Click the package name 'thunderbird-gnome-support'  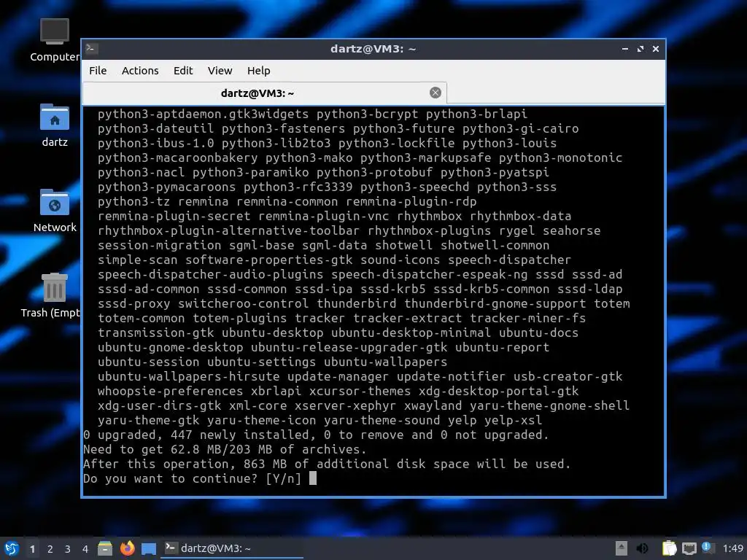tap(495, 303)
